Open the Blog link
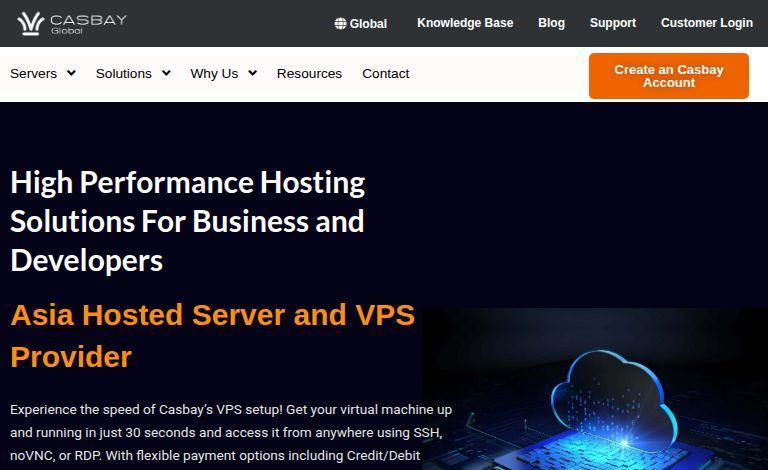Image resolution: width=768 pixels, height=470 pixels. click(551, 23)
